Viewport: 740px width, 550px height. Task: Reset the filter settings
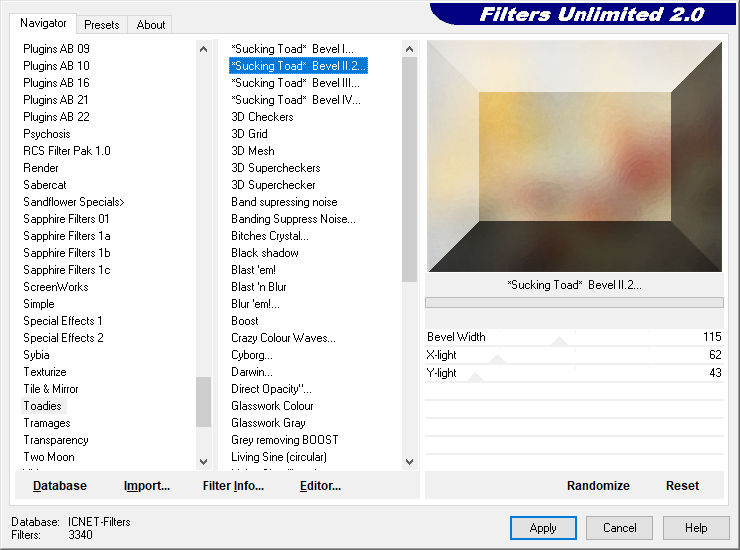(682, 485)
